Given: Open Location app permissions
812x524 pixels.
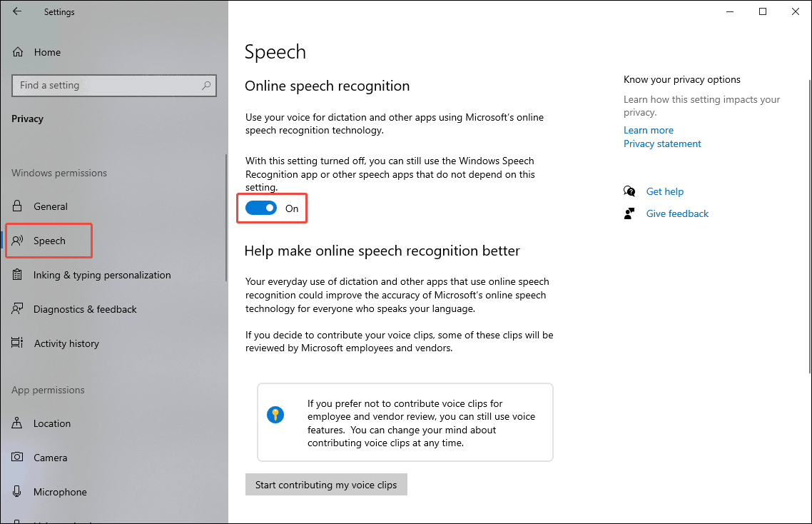Looking at the screenshot, I should pos(52,423).
